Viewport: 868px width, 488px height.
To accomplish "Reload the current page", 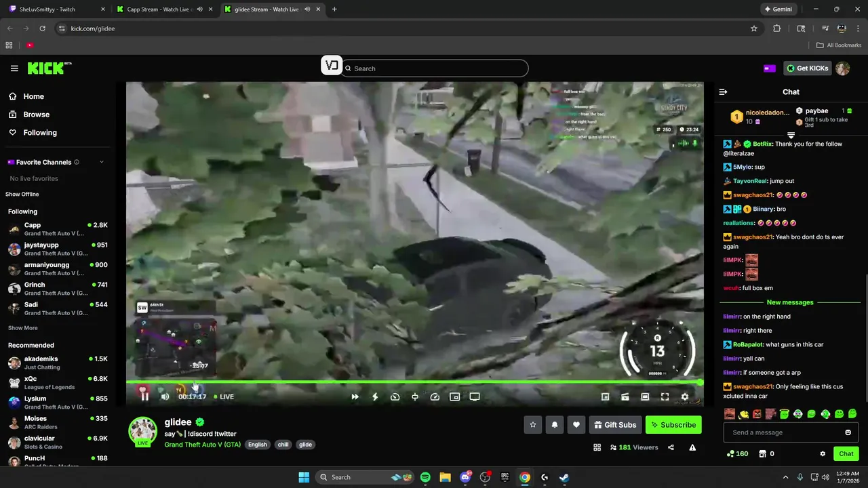I will (x=42, y=28).
